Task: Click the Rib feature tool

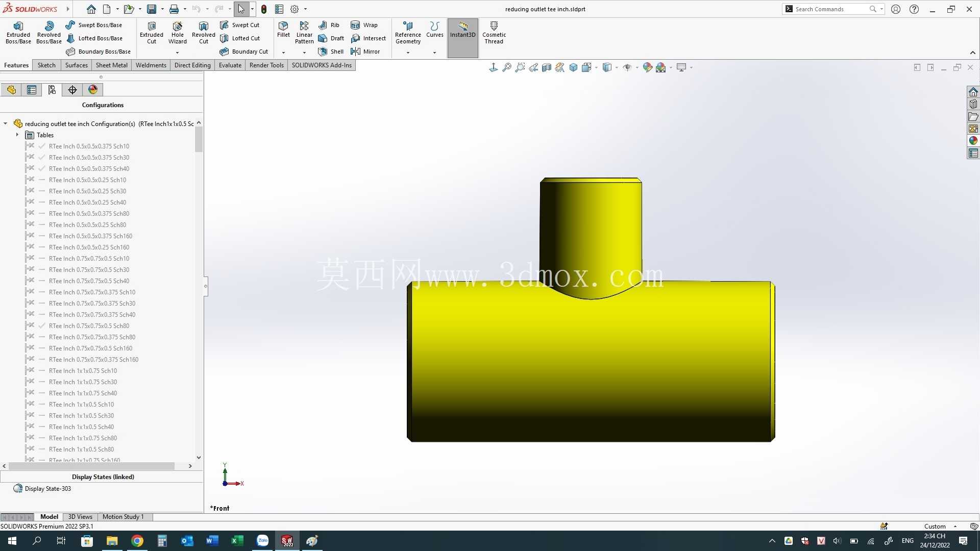Action: coord(329,25)
